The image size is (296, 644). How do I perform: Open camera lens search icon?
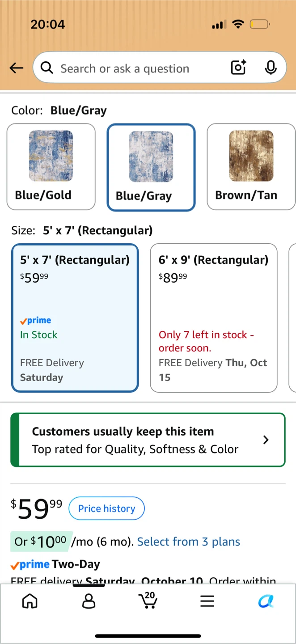pyautogui.click(x=239, y=68)
